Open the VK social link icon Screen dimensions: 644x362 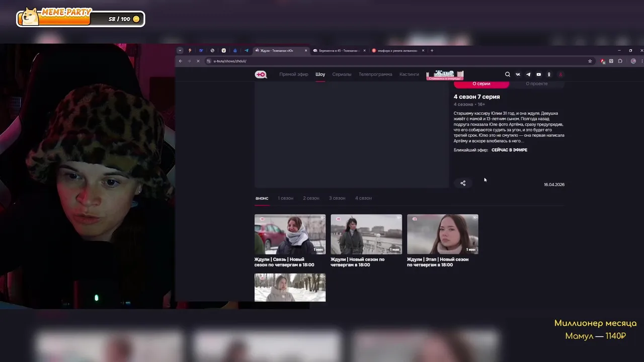click(x=518, y=74)
